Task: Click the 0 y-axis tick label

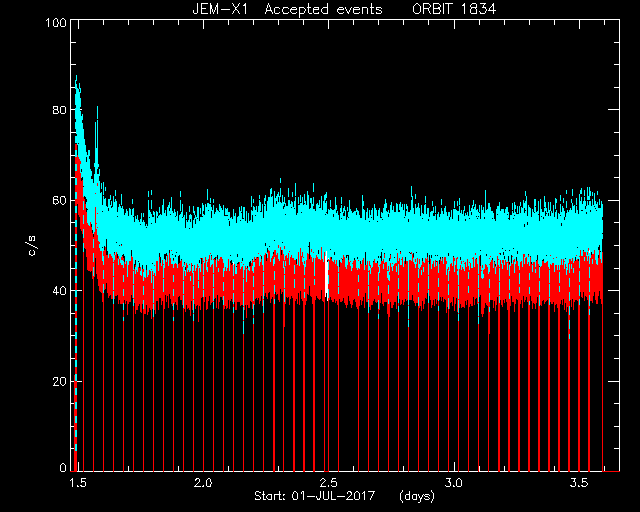Action: (63, 467)
